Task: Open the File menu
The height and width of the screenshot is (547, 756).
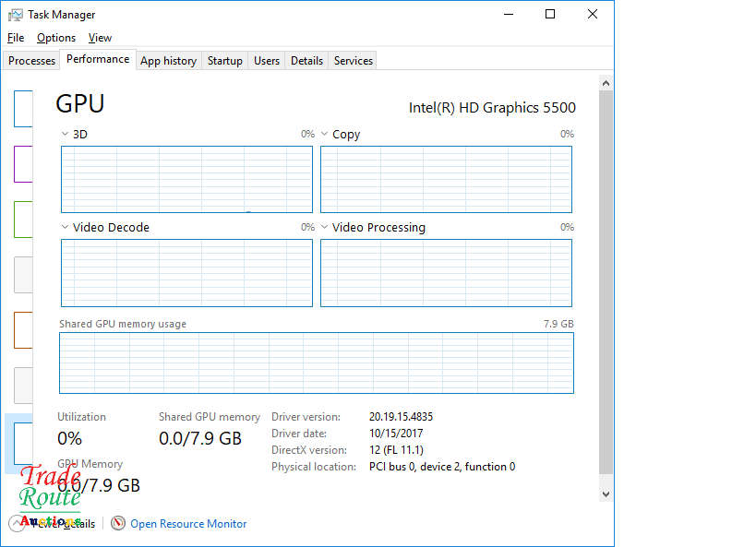Action: coord(16,38)
